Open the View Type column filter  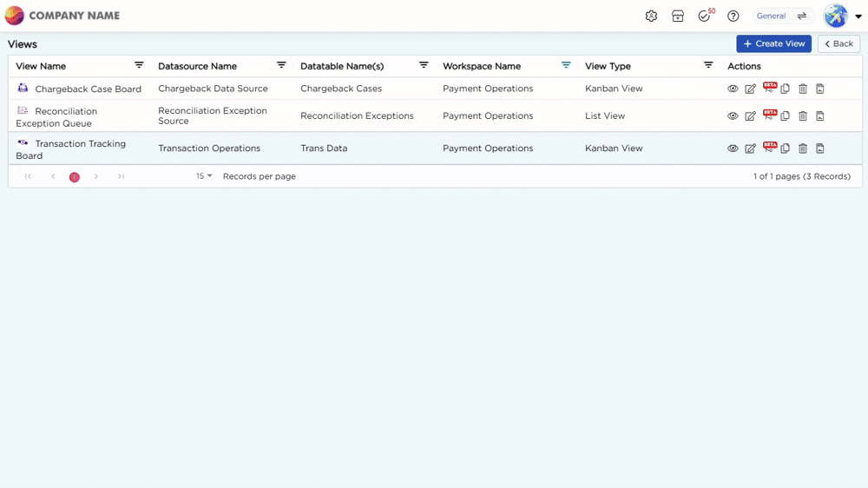coord(708,65)
